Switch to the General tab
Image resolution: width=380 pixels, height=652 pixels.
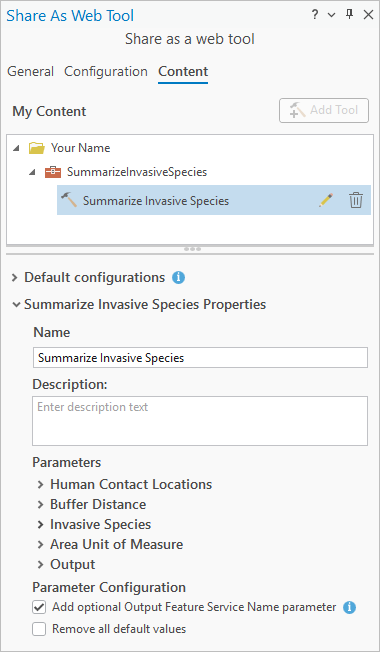31,72
